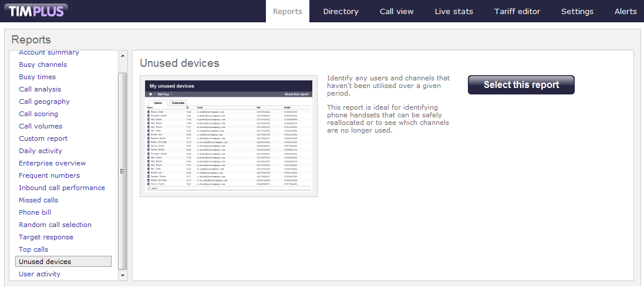
Task: Select the Busy channels report
Action: tap(43, 65)
